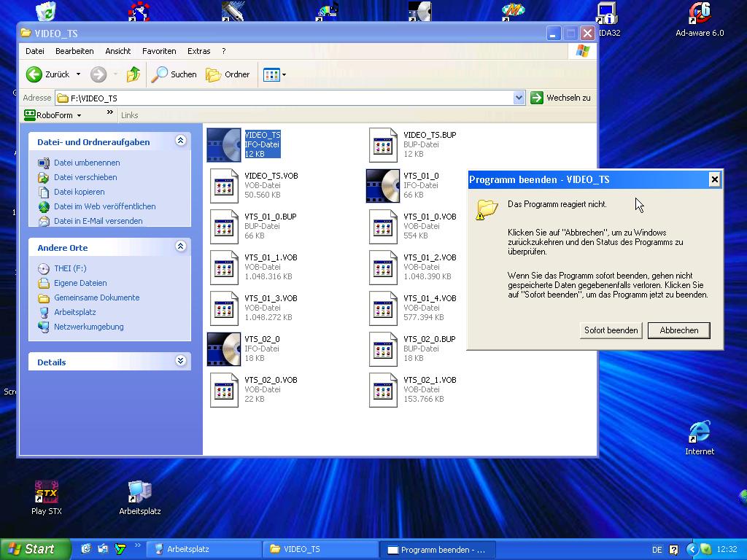Open the Extras menu
747x560 pixels.
pyautogui.click(x=198, y=51)
